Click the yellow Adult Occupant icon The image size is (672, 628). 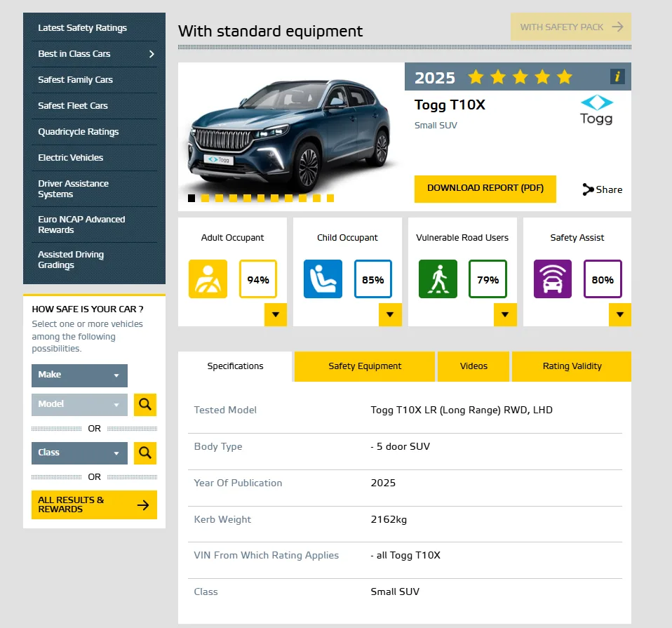tap(208, 279)
